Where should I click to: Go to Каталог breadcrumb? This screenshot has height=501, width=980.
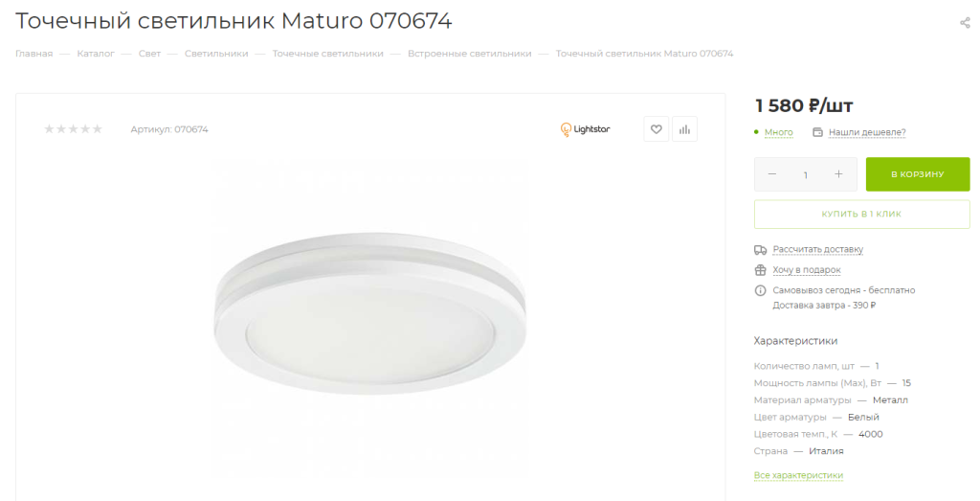96,54
